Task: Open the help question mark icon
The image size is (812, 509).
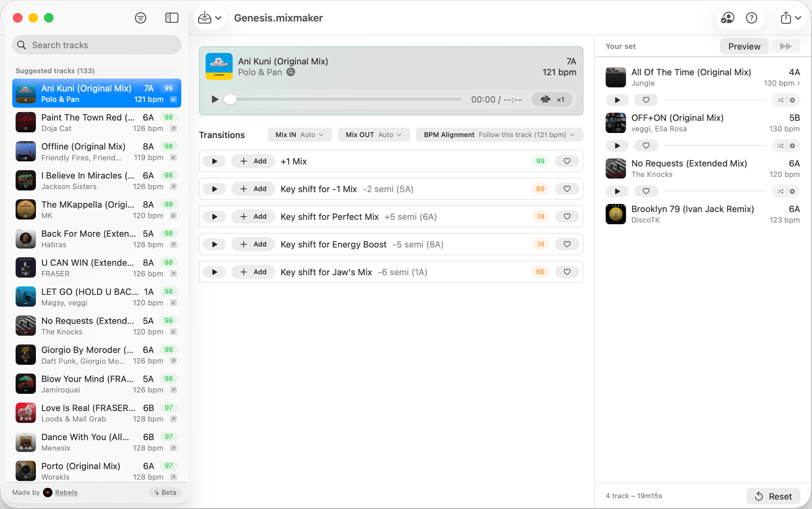Action: pos(751,18)
